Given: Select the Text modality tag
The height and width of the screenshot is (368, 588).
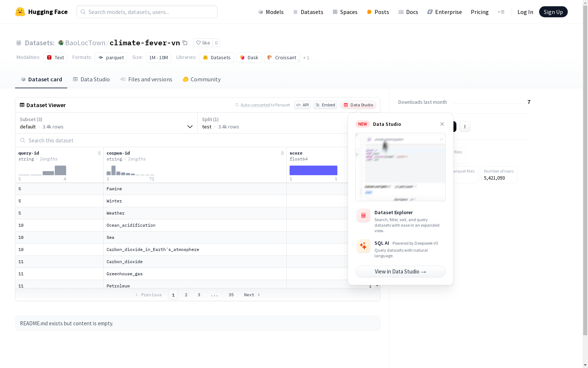Looking at the screenshot, I should coord(55,57).
